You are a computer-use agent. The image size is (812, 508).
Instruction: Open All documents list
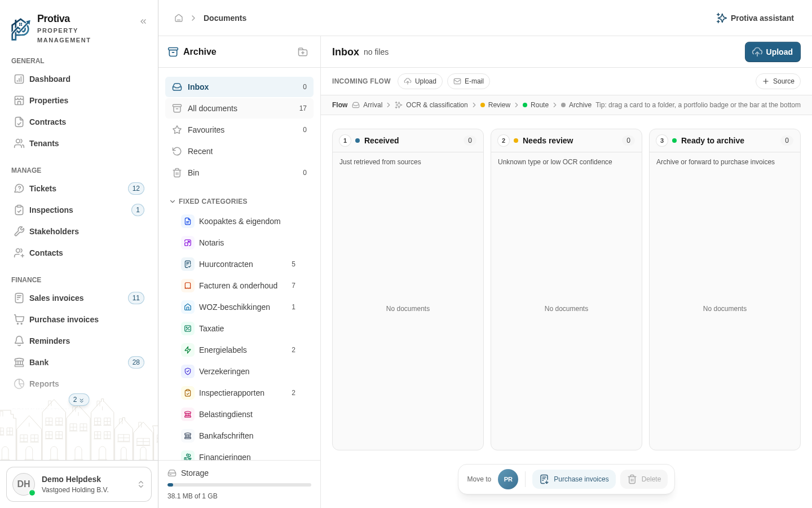(x=239, y=108)
